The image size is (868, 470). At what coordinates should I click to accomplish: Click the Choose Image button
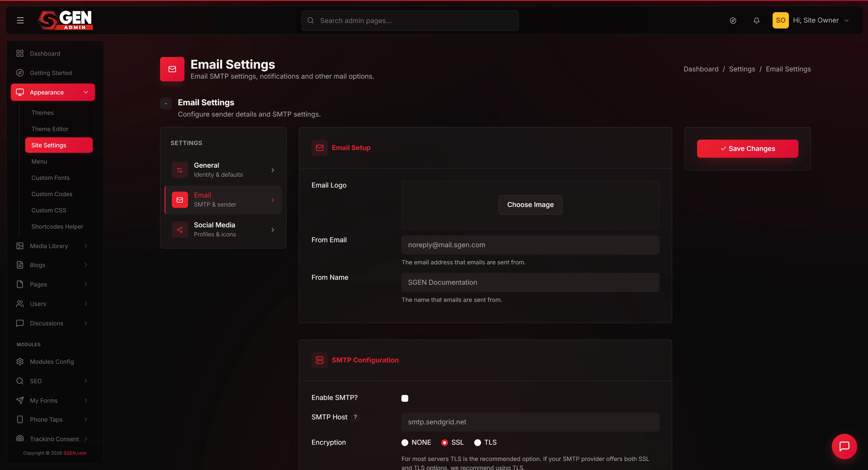[x=530, y=204]
